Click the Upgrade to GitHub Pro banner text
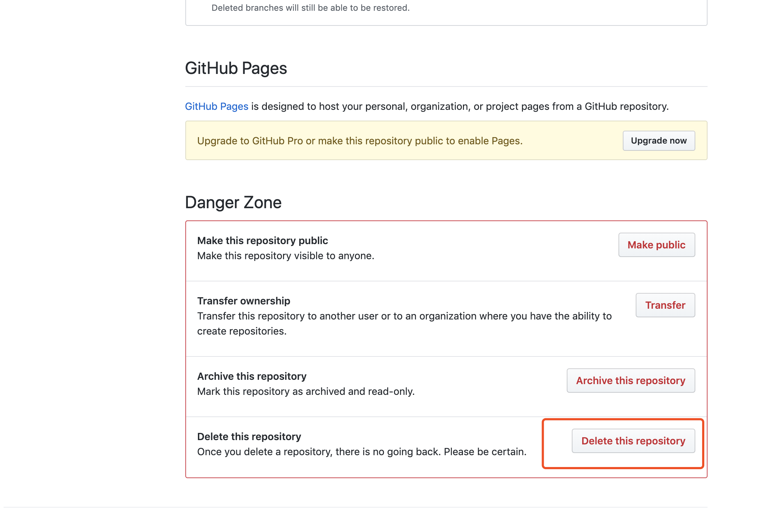Image resolution: width=765 pixels, height=532 pixels. [360, 141]
